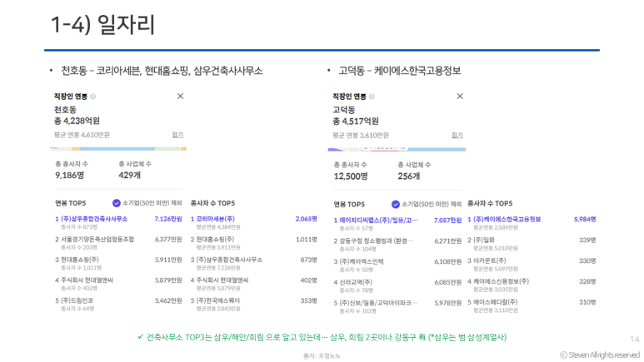The image size is (644, 362).
Task: Click 평균 연봉 4,610만원 text
Action: coord(82,135)
